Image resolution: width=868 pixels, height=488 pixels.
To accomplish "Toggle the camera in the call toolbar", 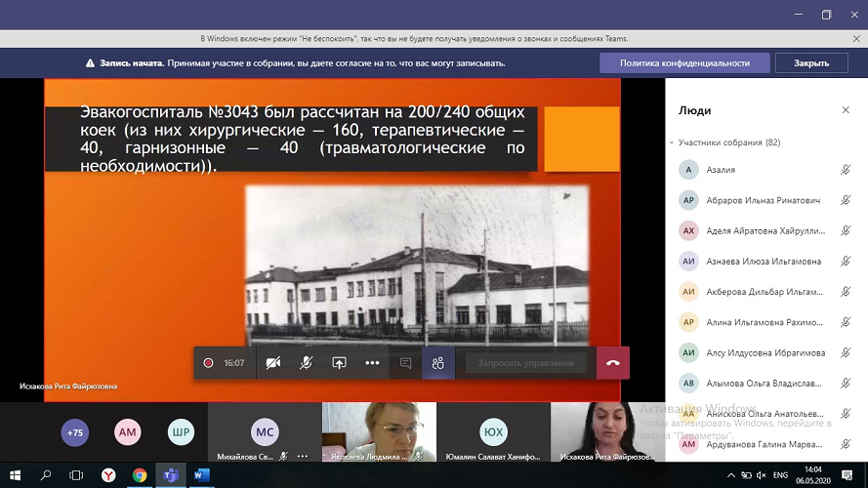I will click(x=273, y=363).
